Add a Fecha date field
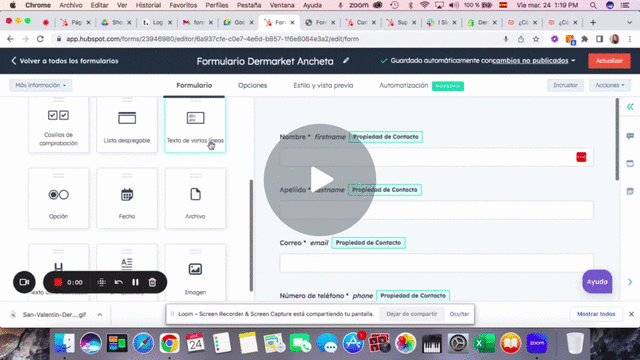Image resolution: width=640 pixels, height=360 pixels. [x=127, y=198]
